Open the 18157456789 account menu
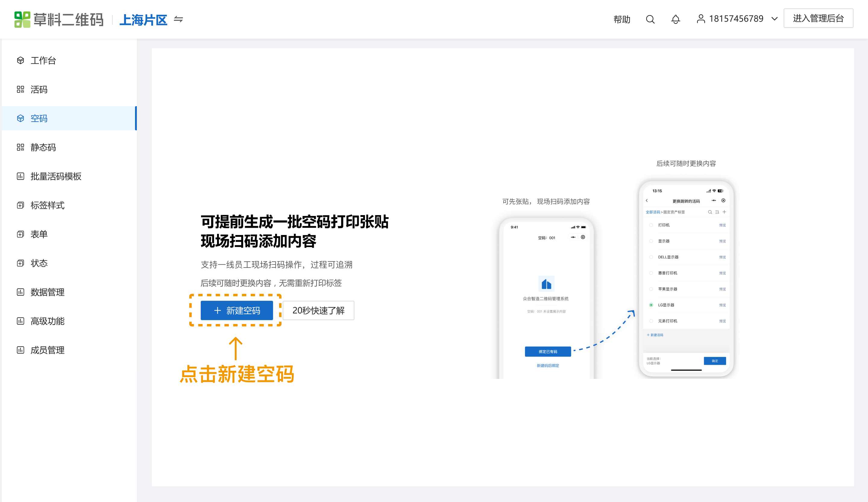868x502 pixels. point(736,19)
